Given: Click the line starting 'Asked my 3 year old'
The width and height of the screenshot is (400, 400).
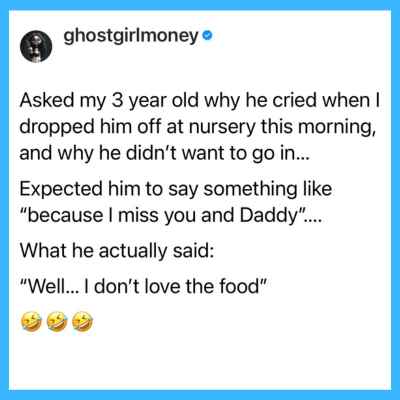Looking at the screenshot, I should 200,101.
